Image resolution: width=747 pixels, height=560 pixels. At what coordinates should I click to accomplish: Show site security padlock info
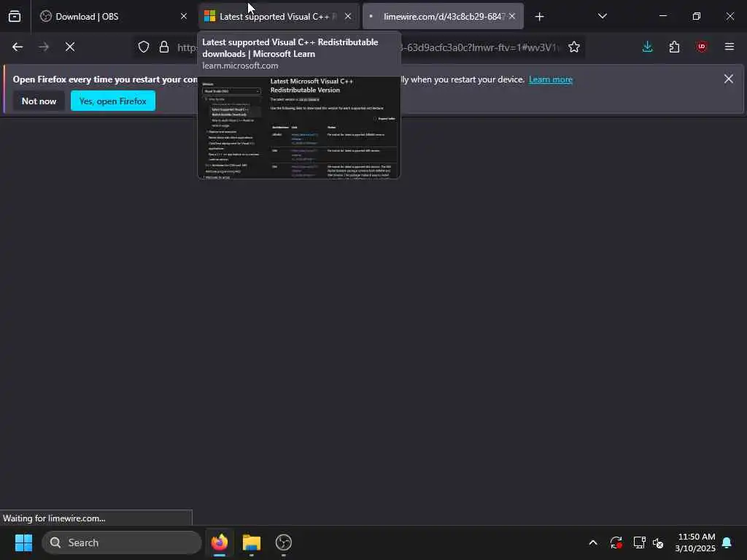pos(164,47)
